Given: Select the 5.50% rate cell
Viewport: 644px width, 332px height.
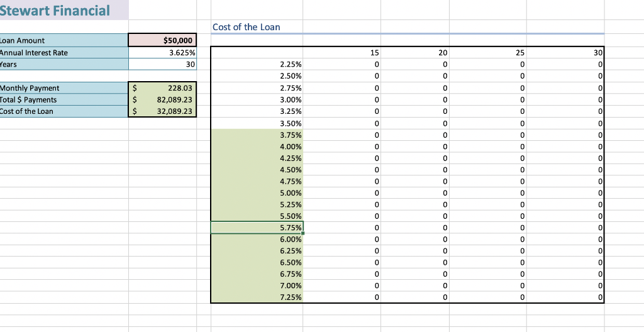Looking at the screenshot, I should click(257, 216).
